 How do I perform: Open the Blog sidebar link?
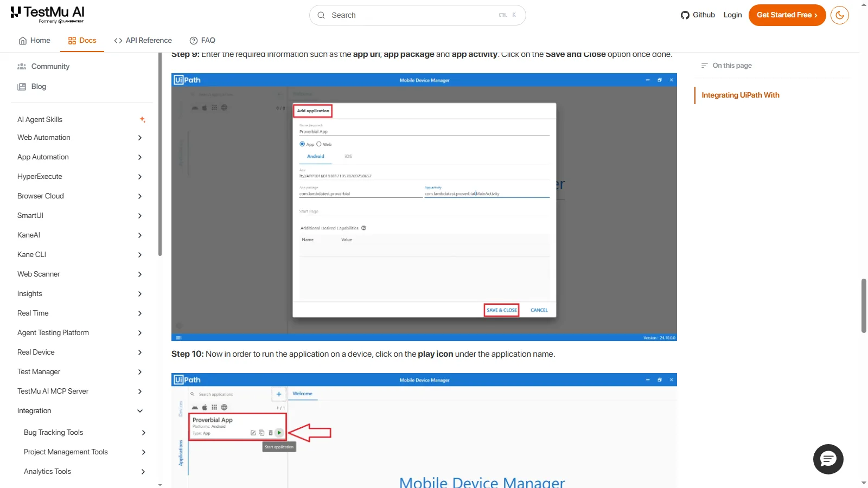pos(39,87)
